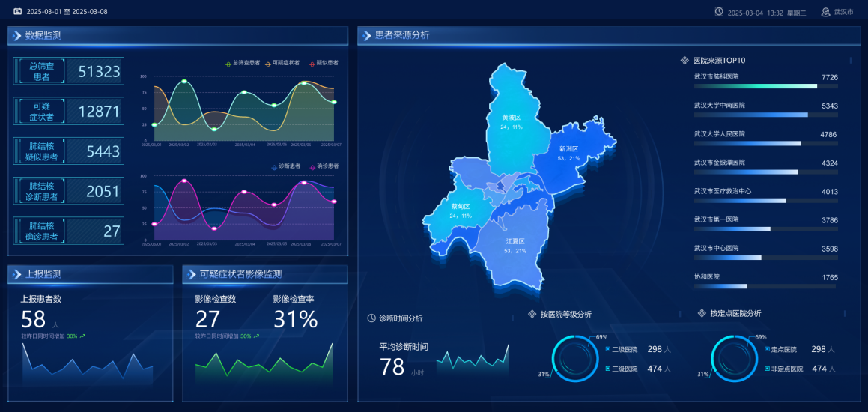
Task: Click the clock icon beside 诊断时间分析
Action: pos(371,318)
